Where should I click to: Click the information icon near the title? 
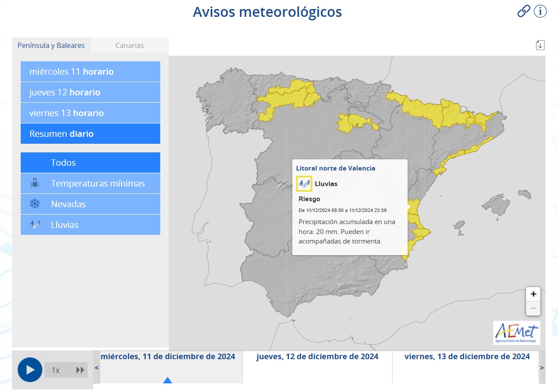point(539,12)
